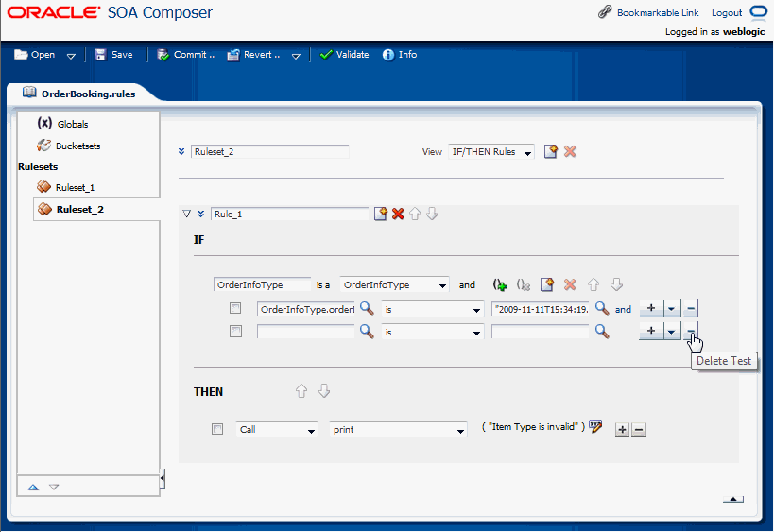Delete Rule_1 with the red X
The image size is (774, 532).
[x=398, y=214]
